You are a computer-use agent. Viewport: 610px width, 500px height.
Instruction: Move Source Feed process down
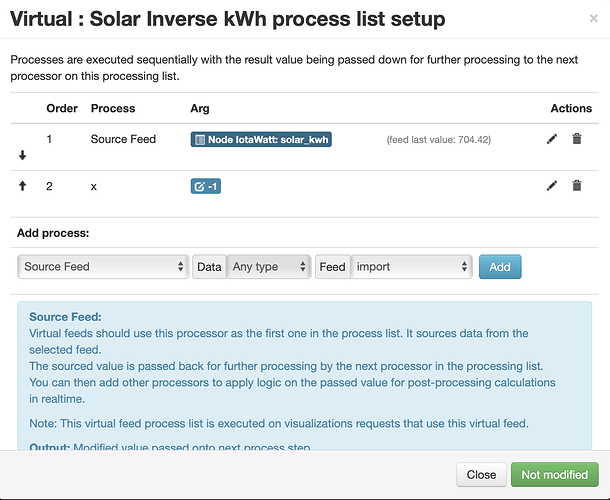click(x=23, y=155)
